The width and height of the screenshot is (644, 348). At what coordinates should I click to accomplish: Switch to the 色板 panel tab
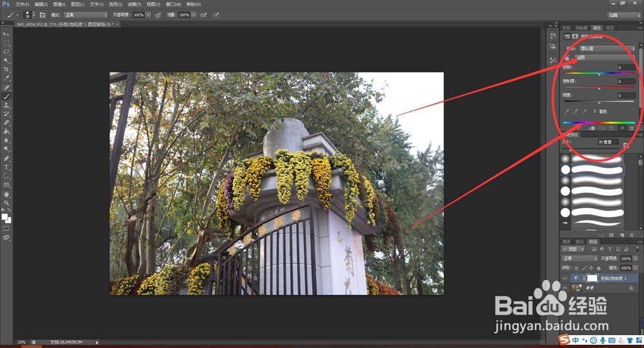click(x=566, y=28)
